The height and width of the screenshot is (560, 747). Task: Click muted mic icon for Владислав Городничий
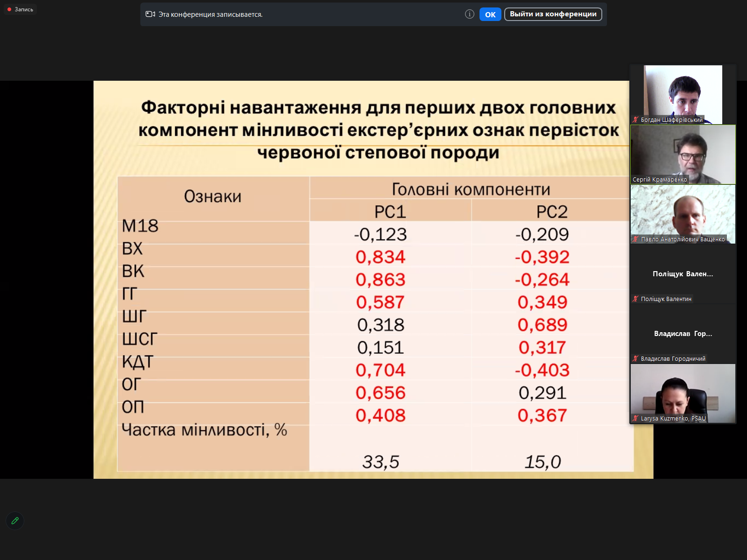[x=635, y=358]
